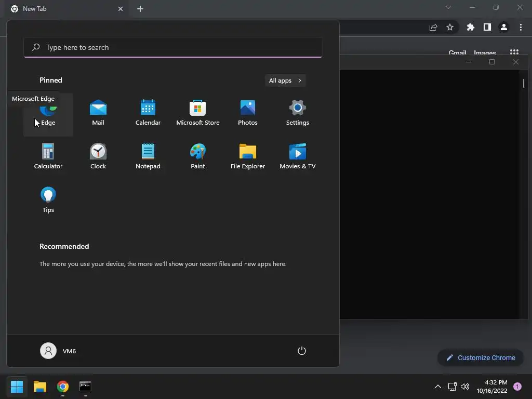532x399 pixels.
Task: Open the VM6 user account menu
Action: (58, 351)
